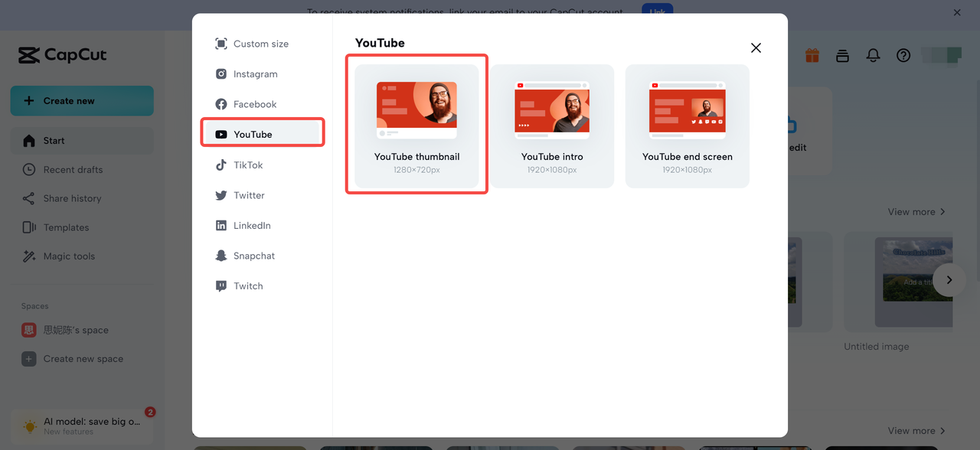Screen dimensions: 980x450
Task: Click the TikTok note icon
Action: pos(221,165)
